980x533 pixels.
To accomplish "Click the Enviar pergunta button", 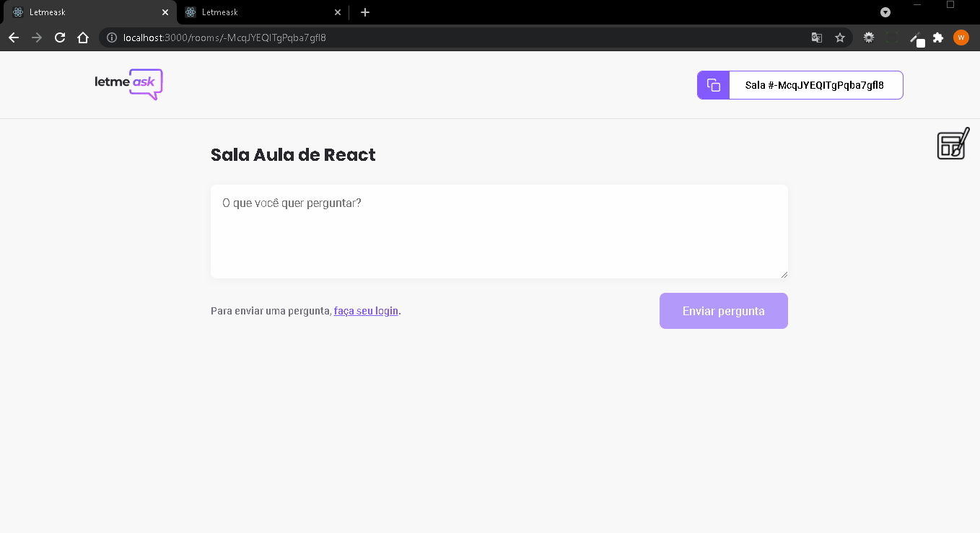I will (x=724, y=311).
